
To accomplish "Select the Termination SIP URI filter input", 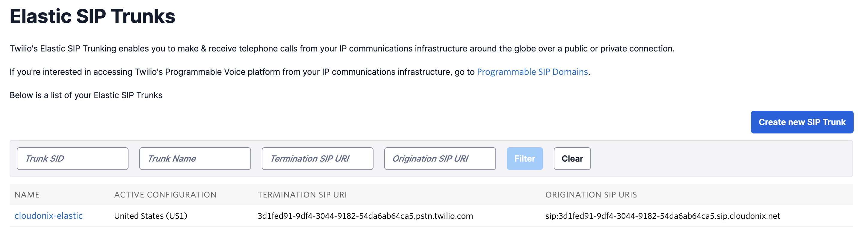I will click(x=317, y=159).
